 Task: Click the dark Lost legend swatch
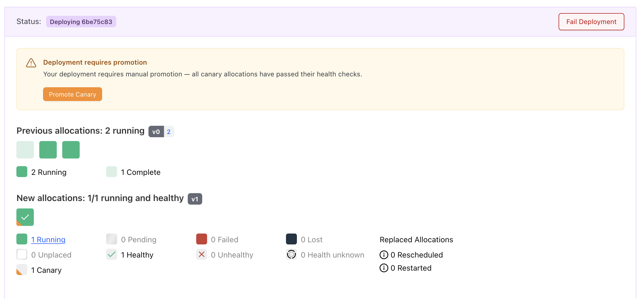coord(291,239)
